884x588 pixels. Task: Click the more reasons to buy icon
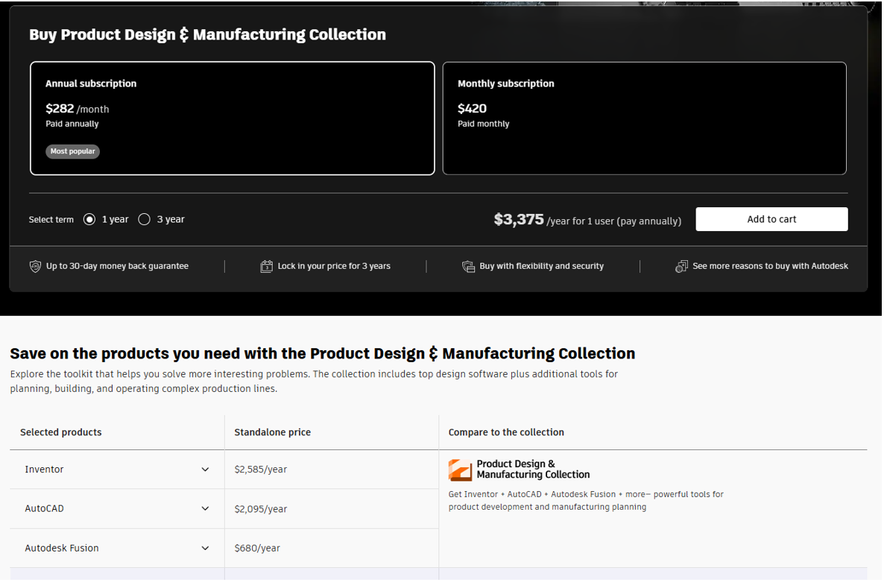[x=681, y=266]
